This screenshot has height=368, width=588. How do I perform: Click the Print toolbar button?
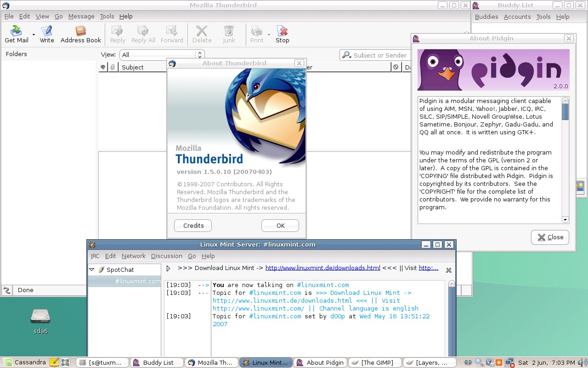coord(257,34)
